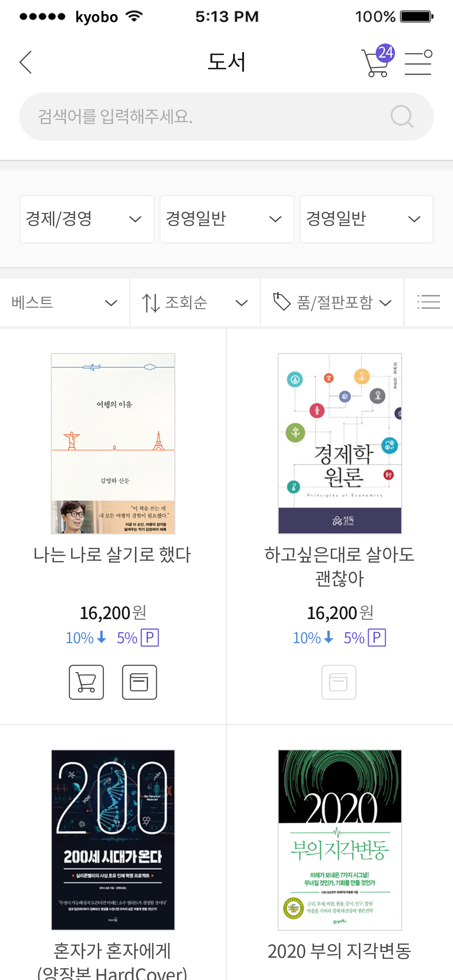Open the rightmost 경영일반 dropdown
The width and height of the screenshot is (453, 980).
click(x=366, y=219)
